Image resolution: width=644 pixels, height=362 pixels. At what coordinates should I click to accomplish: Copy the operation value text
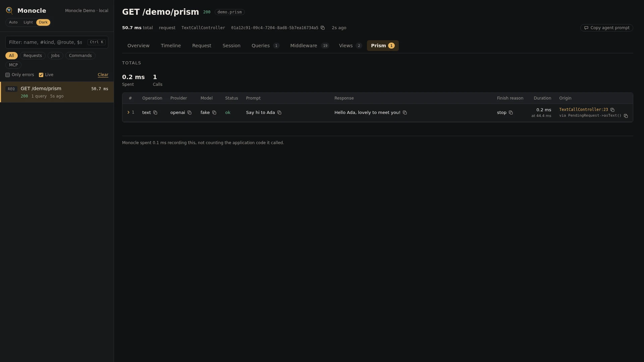click(x=155, y=113)
